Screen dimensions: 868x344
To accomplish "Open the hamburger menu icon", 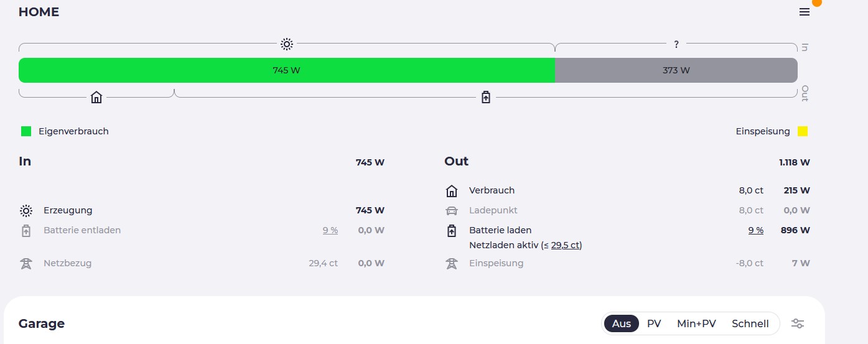I will pos(805,12).
